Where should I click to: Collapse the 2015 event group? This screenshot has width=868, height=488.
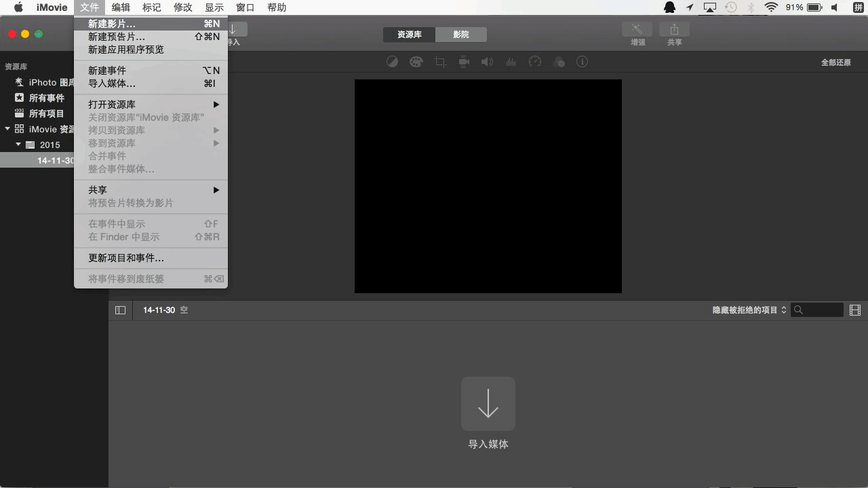pyautogui.click(x=18, y=144)
